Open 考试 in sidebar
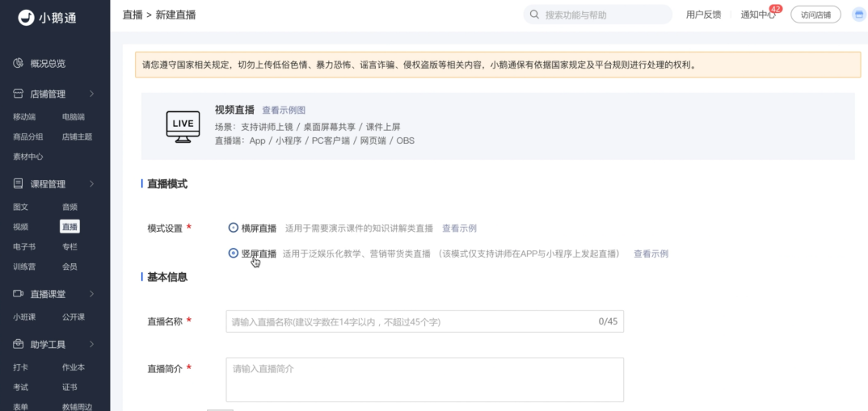The width and height of the screenshot is (868, 411). tap(20, 388)
